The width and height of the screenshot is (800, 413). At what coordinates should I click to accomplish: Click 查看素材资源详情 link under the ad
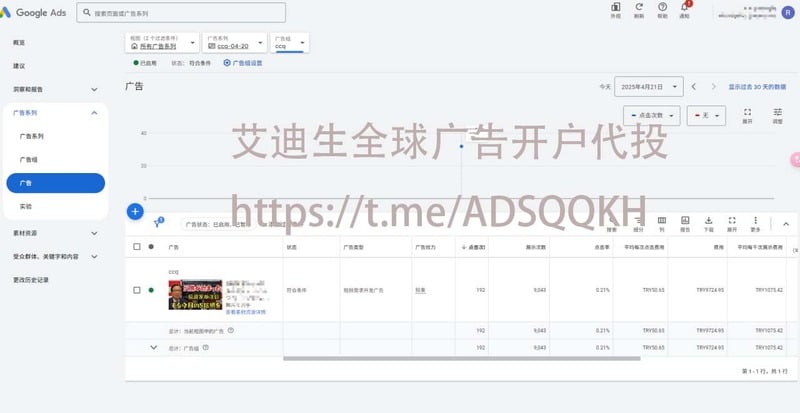pyautogui.click(x=246, y=312)
